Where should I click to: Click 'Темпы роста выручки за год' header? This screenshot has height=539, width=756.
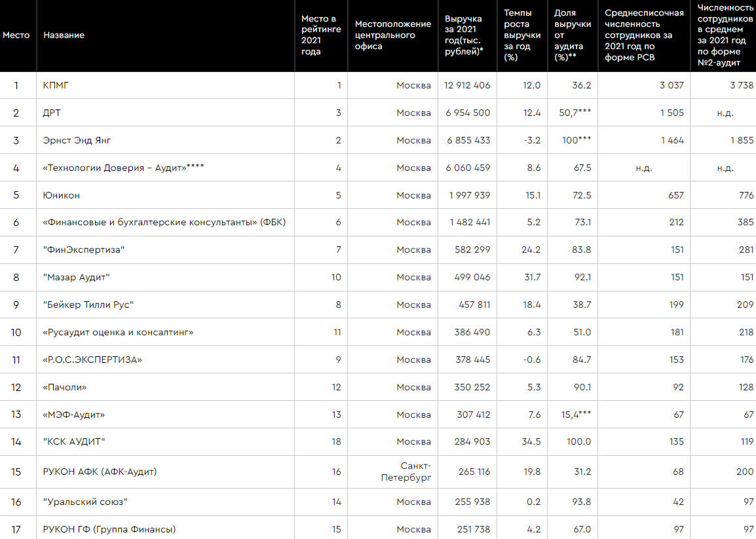click(x=522, y=35)
